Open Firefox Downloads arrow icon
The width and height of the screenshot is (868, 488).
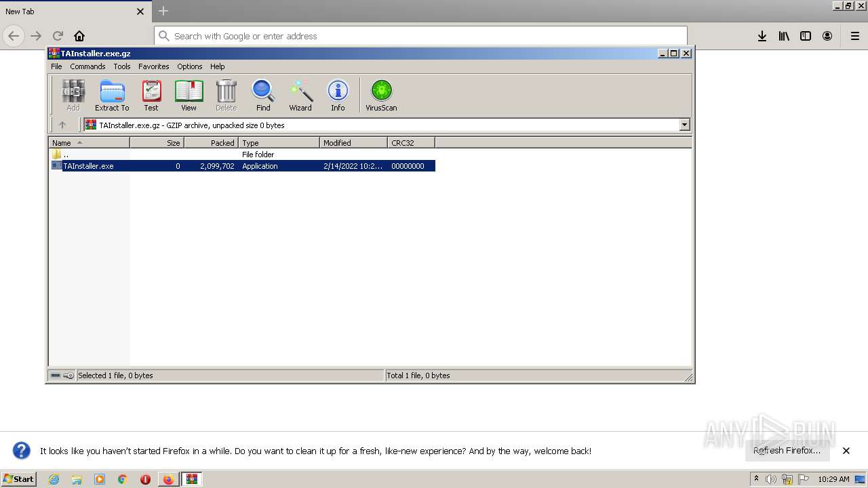click(762, 36)
